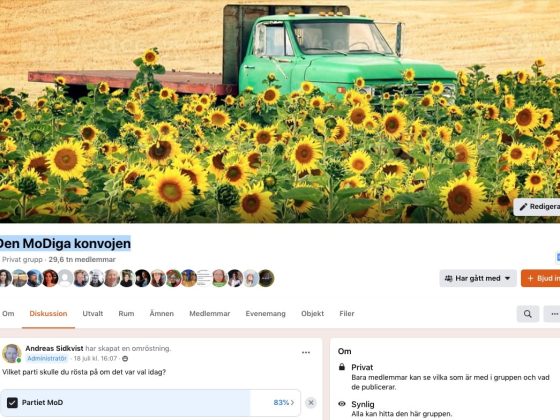Click the Privat grupp label under title
The width and height of the screenshot is (560, 420).
point(22,260)
